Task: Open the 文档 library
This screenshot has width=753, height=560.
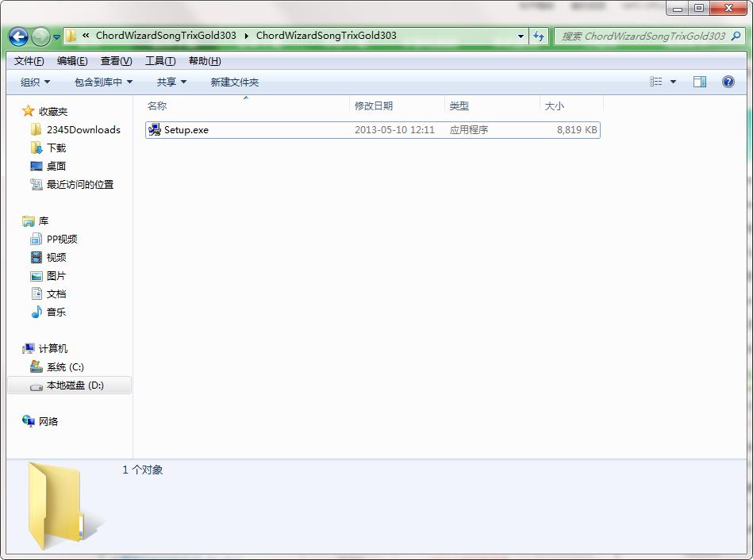Action: click(56, 294)
